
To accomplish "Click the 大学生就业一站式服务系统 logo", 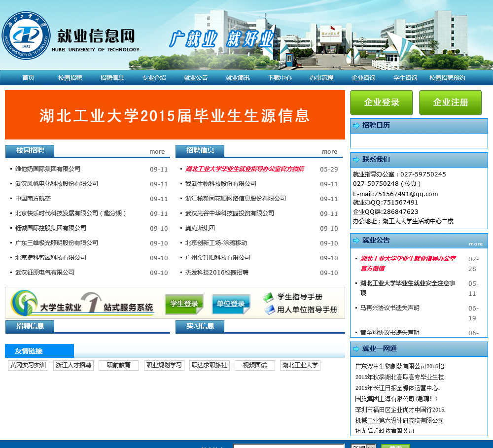I will pos(82,304).
